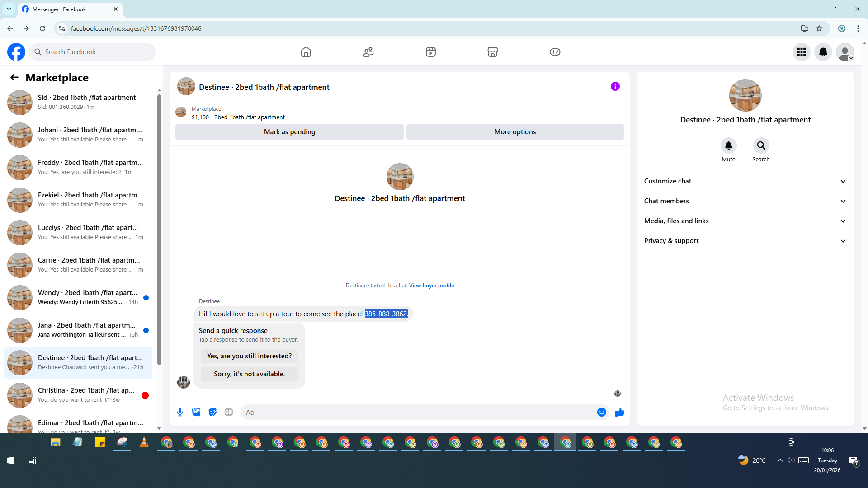Open the taskbar volume control

pos(791,460)
